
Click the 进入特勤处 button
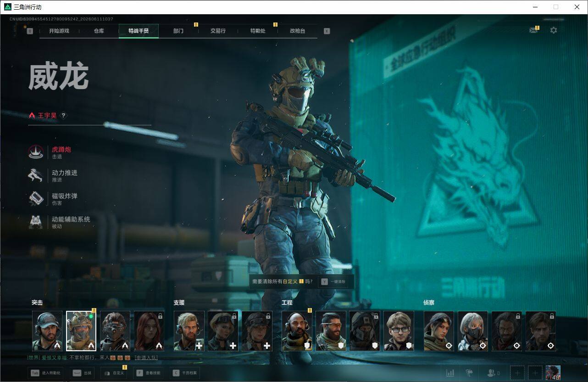(x=46, y=373)
